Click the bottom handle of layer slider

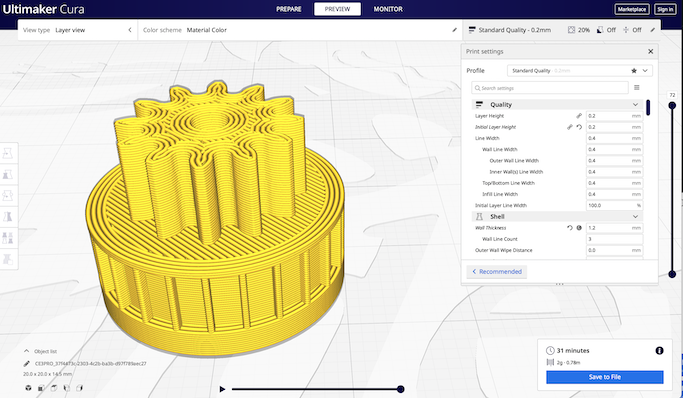pos(672,274)
